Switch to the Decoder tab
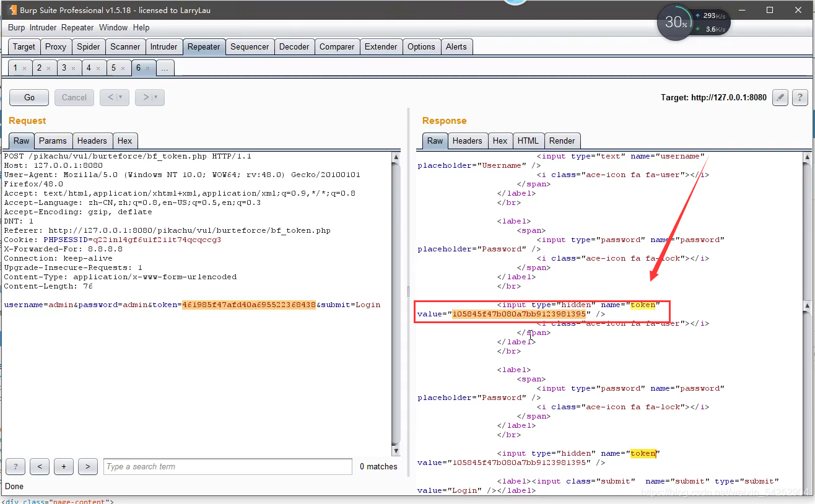Viewport: 815px width, 504px height. click(294, 46)
